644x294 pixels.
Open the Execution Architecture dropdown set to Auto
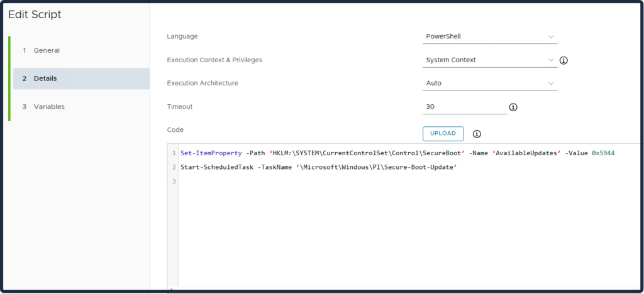pos(490,83)
